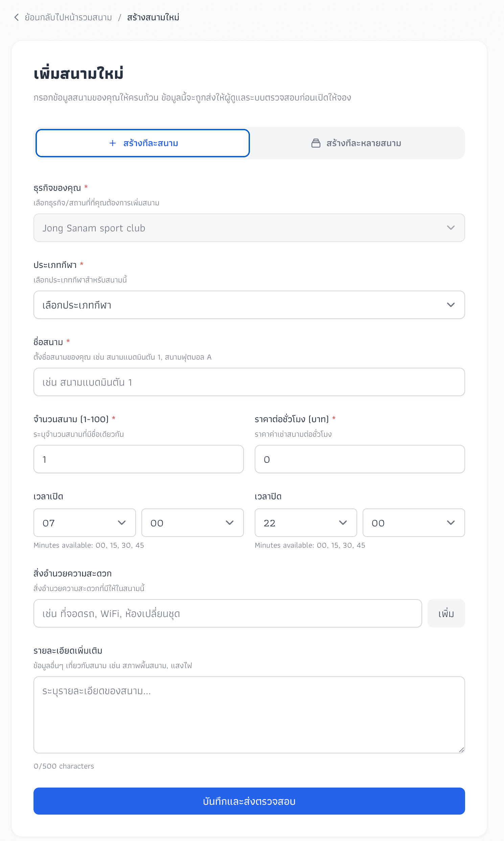Open the sport type selection dropdown

point(249,305)
